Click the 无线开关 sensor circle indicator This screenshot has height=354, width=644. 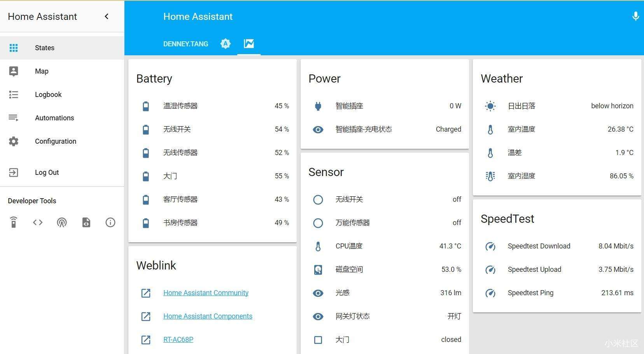pyautogui.click(x=318, y=199)
